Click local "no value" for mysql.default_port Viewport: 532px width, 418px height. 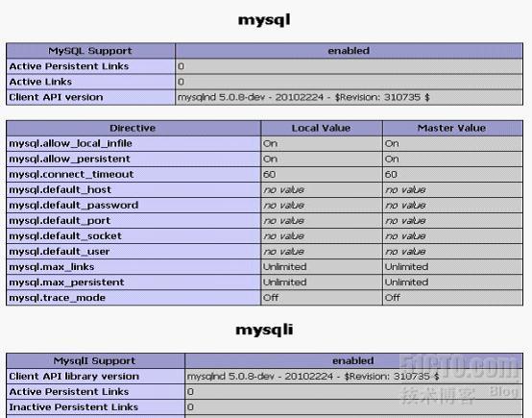tap(284, 221)
